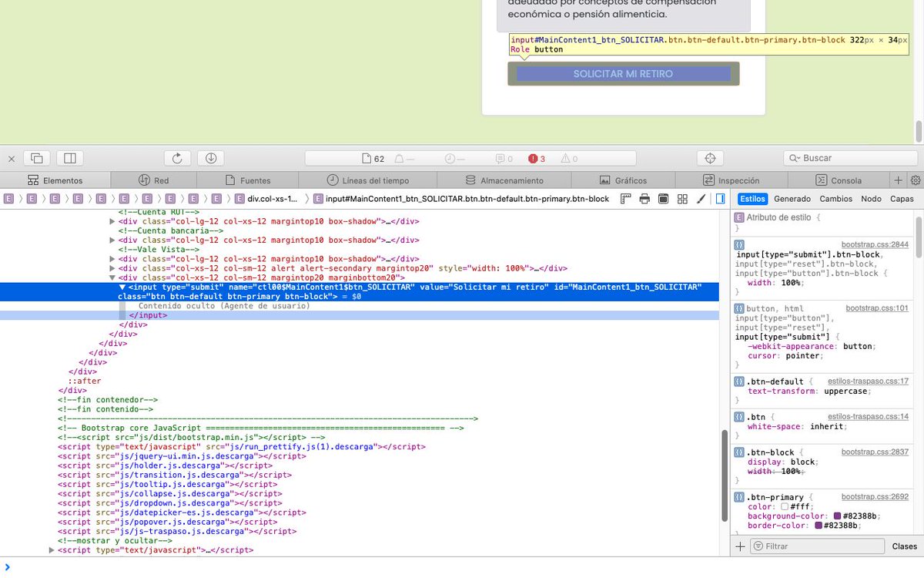Click the dock-to-side layout icon
Screen dimensions: 924x578
point(70,158)
